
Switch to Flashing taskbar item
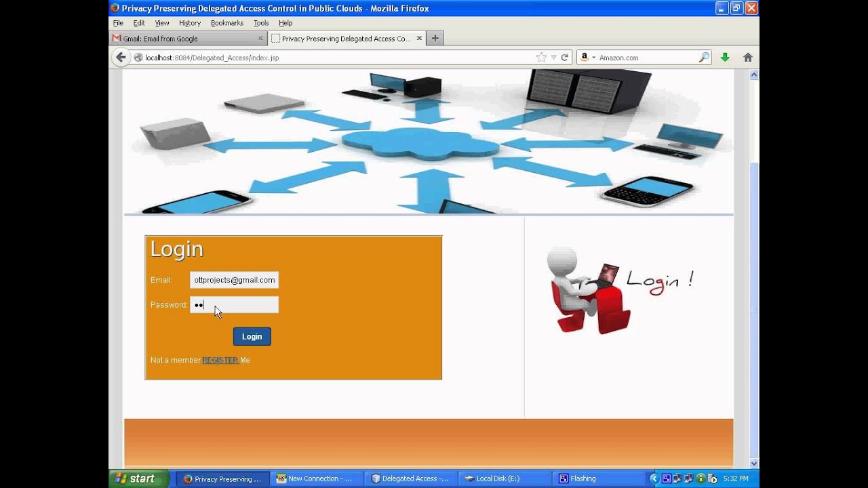599,479
